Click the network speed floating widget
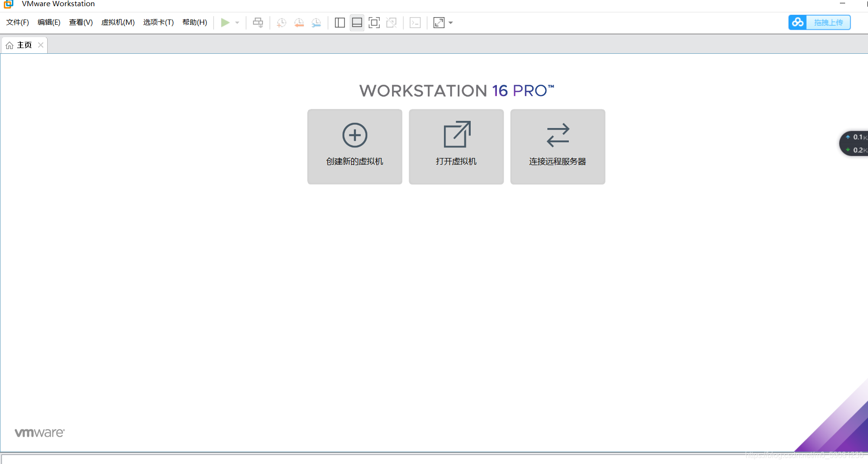Image resolution: width=868 pixels, height=464 pixels. point(854,143)
